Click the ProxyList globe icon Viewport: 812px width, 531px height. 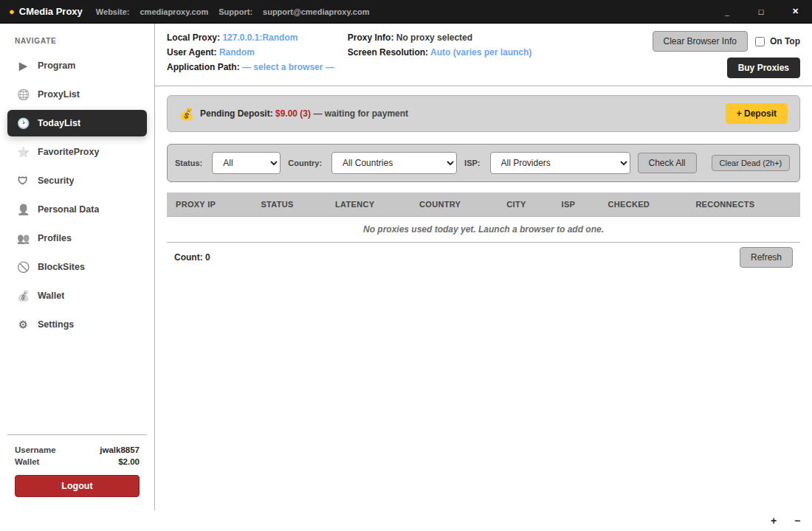(24, 94)
